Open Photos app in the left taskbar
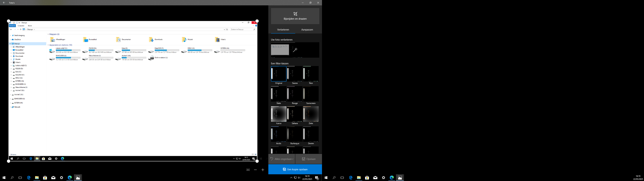 (x=78, y=177)
